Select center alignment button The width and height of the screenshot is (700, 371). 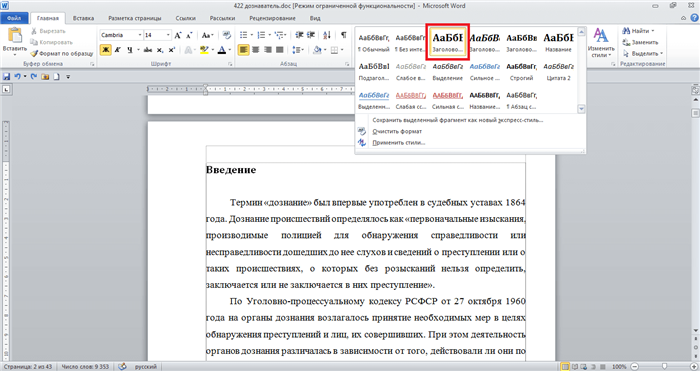[x=255, y=50]
